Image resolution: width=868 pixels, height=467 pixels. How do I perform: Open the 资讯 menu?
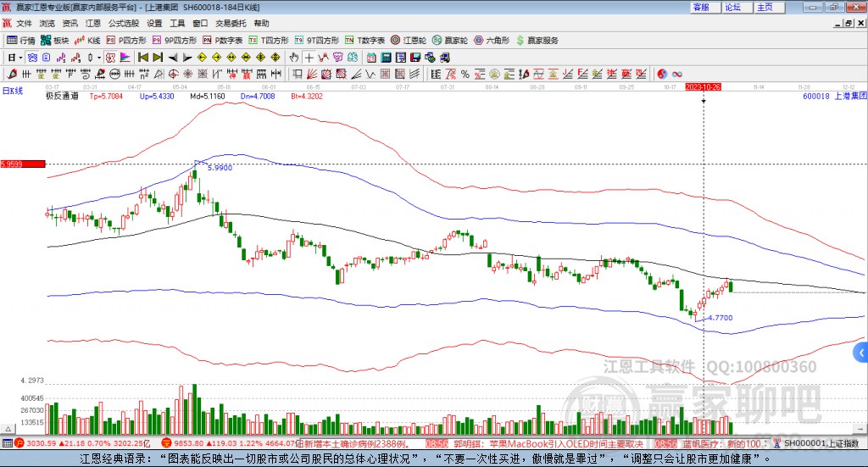pyautogui.click(x=70, y=23)
